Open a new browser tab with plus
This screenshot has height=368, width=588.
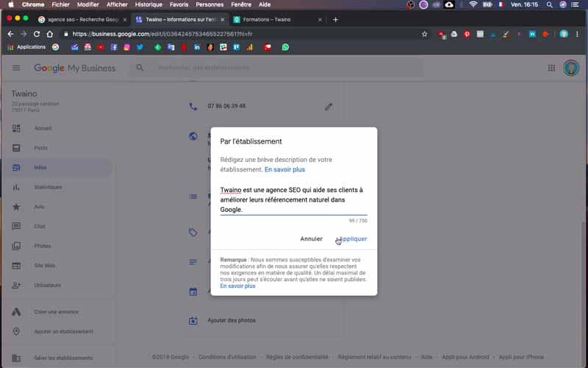pos(335,20)
